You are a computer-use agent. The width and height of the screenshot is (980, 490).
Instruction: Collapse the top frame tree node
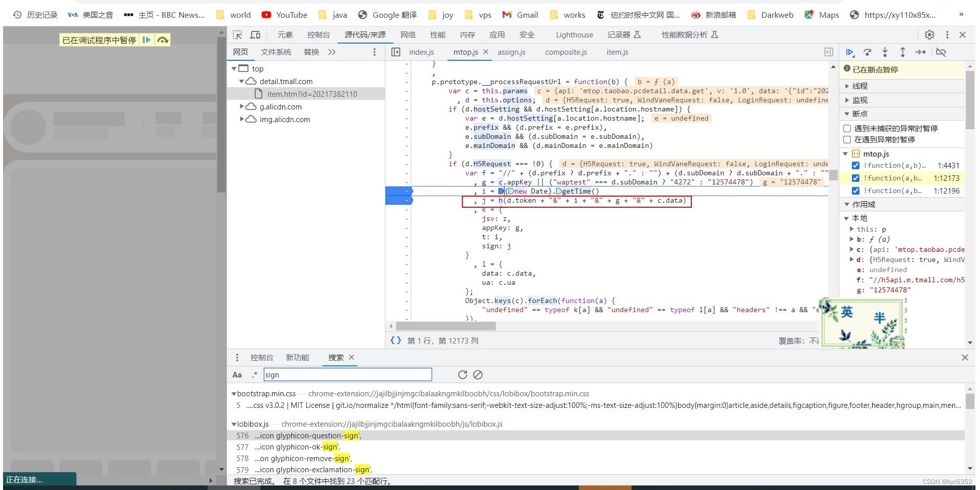234,68
